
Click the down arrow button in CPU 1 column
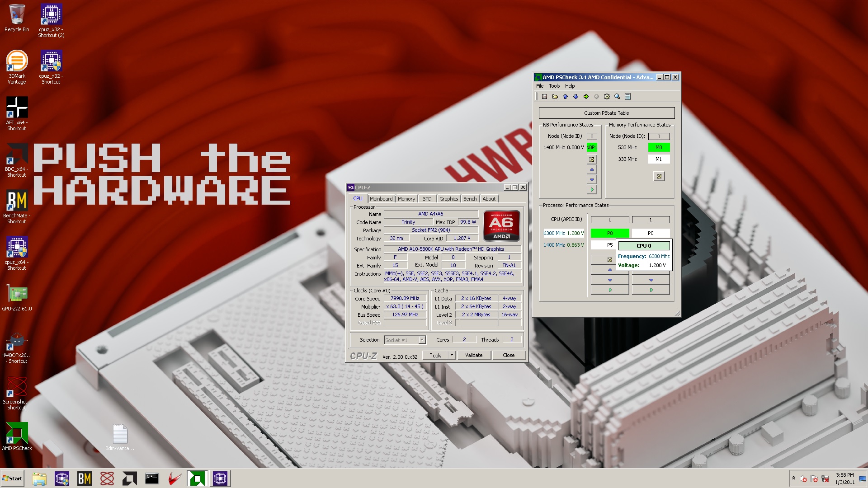coord(651,280)
